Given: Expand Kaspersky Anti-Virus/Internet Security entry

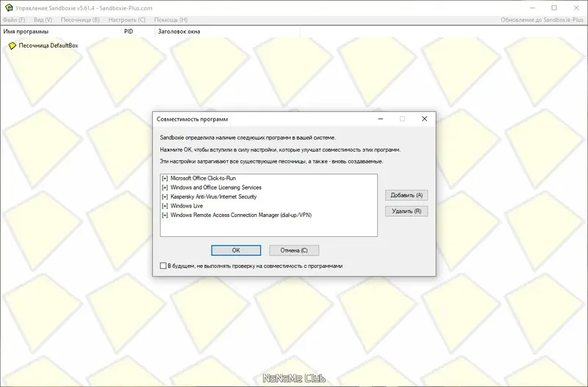Looking at the screenshot, I should click(165, 196).
